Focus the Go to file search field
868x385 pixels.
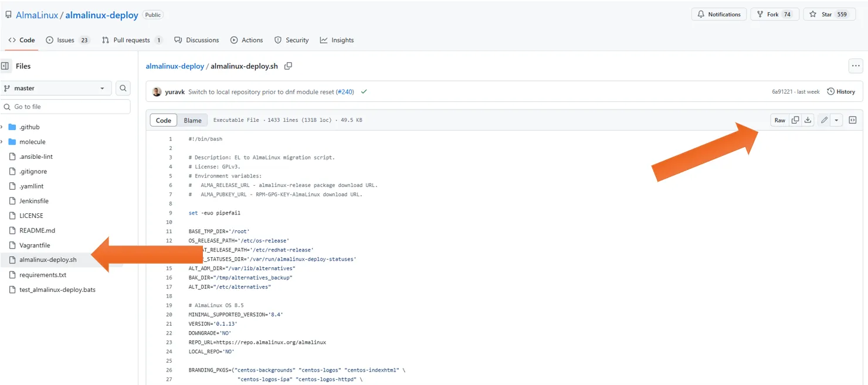tap(65, 107)
